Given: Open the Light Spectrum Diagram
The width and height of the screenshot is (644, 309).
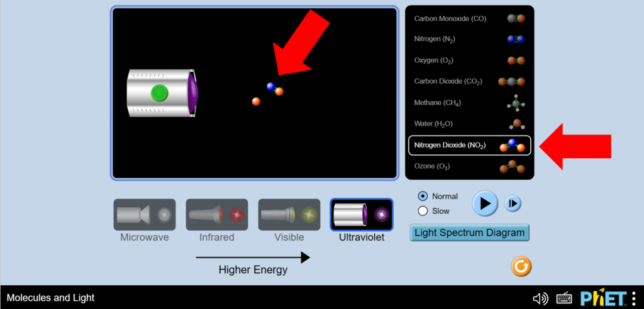Looking at the screenshot, I should coord(469,232).
